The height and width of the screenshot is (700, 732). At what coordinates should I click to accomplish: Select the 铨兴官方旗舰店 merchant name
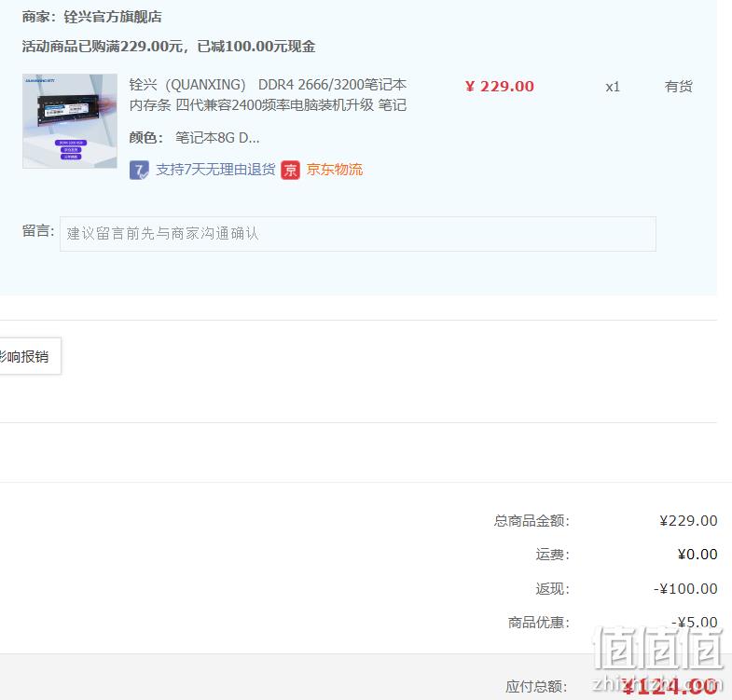tap(113, 18)
